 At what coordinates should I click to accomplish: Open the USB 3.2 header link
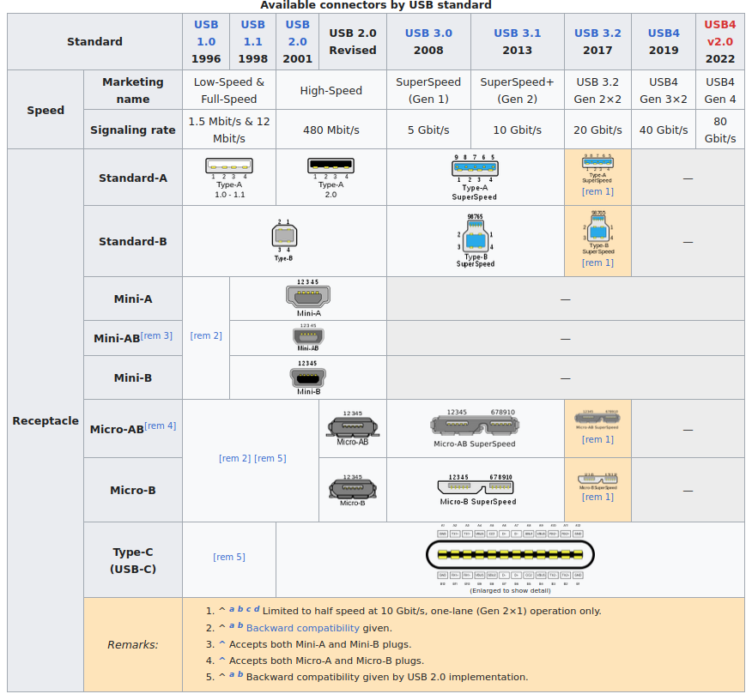(597, 33)
